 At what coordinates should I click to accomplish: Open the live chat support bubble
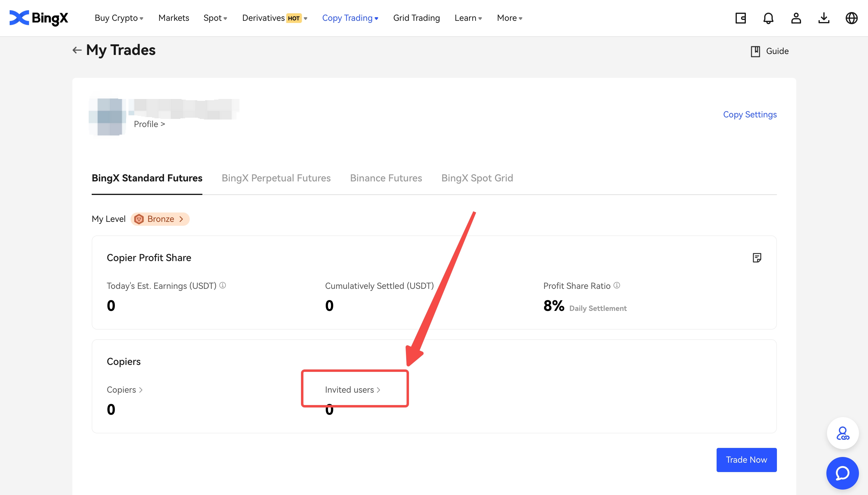(843, 473)
